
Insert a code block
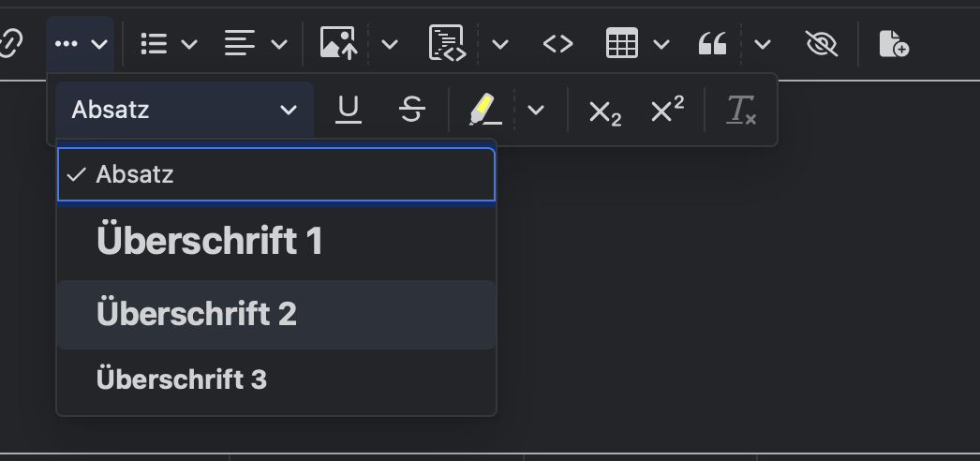447,44
